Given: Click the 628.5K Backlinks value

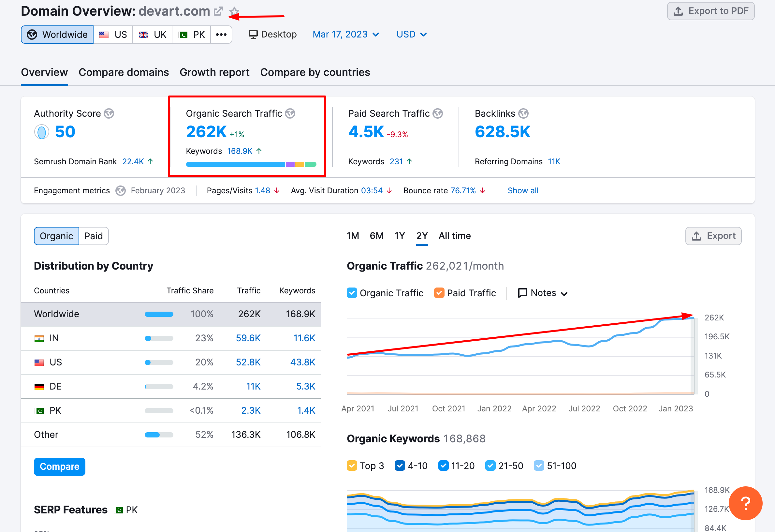Looking at the screenshot, I should pos(502,132).
